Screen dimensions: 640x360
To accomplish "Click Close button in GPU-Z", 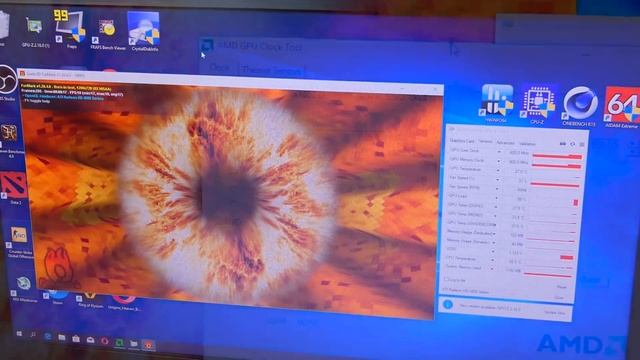I will pyautogui.click(x=559, y=298).
